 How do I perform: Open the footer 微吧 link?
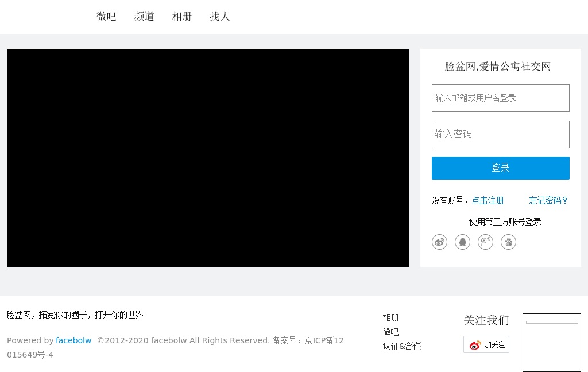[390, 332]
